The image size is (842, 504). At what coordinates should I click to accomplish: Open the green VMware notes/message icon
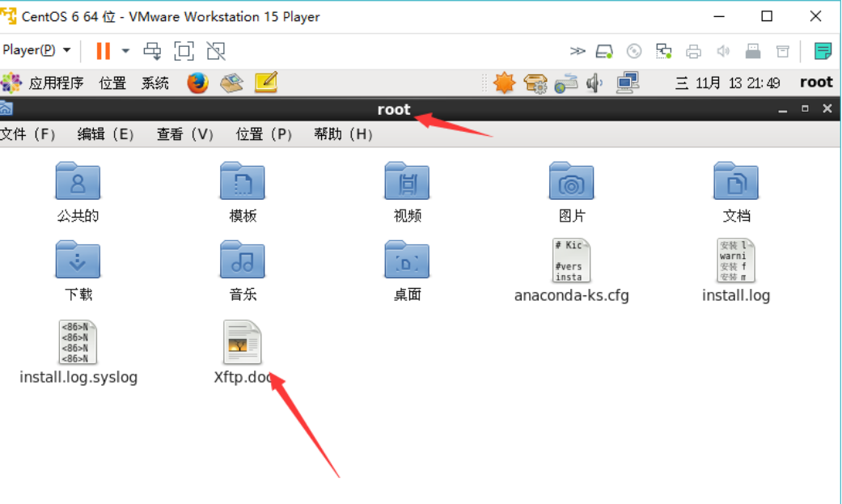pyautogui.click(x=823, y=51)
